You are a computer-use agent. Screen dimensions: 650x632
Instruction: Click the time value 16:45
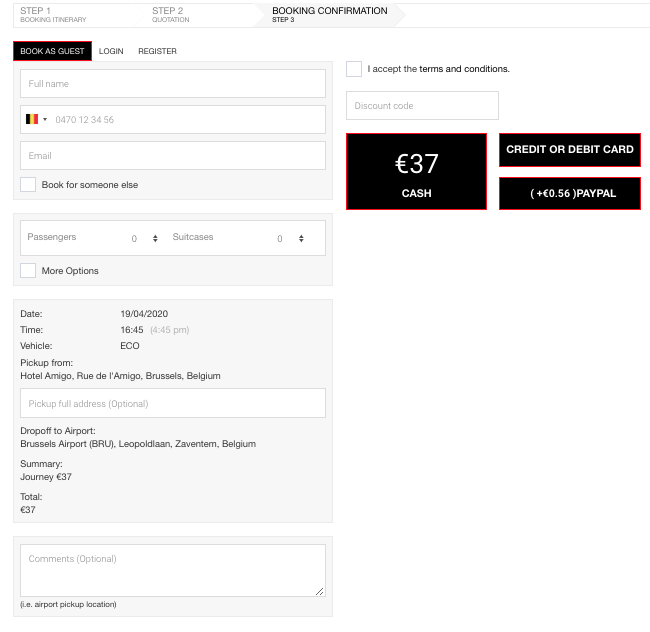click(132, 330)
